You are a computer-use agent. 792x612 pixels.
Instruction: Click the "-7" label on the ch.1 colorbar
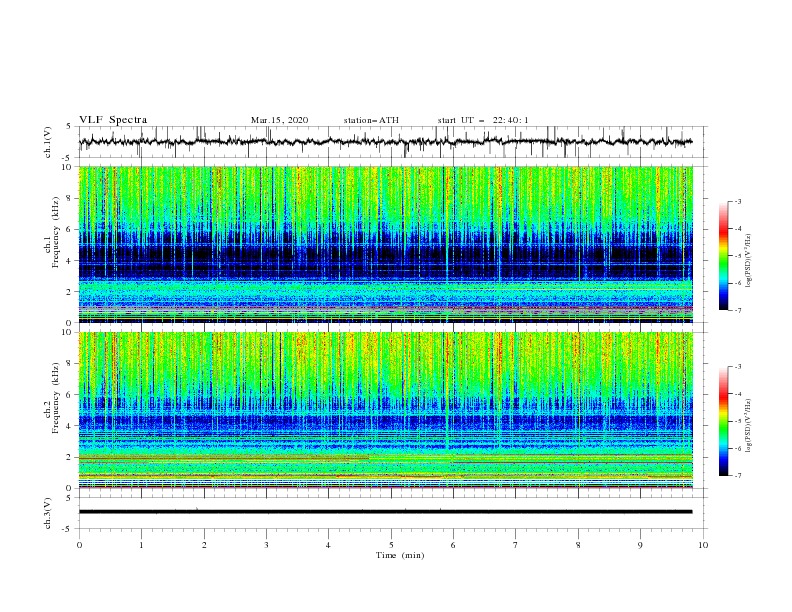click(x=737, y=310)
